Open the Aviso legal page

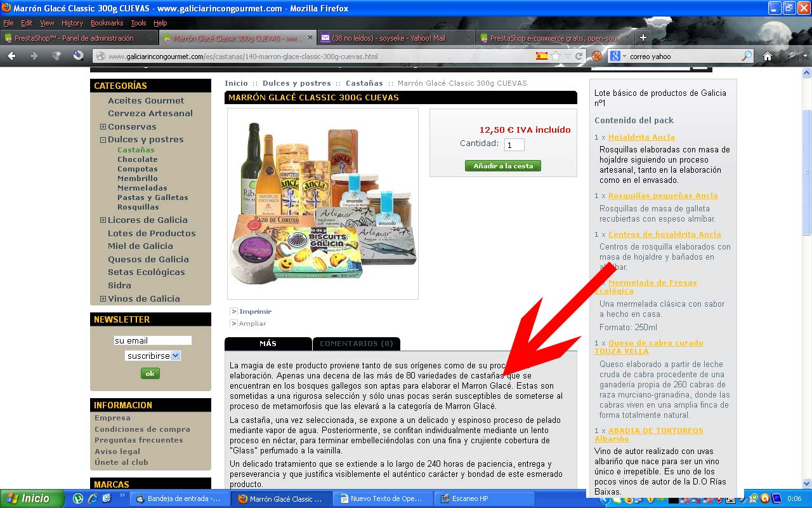(x=117, y=451)
